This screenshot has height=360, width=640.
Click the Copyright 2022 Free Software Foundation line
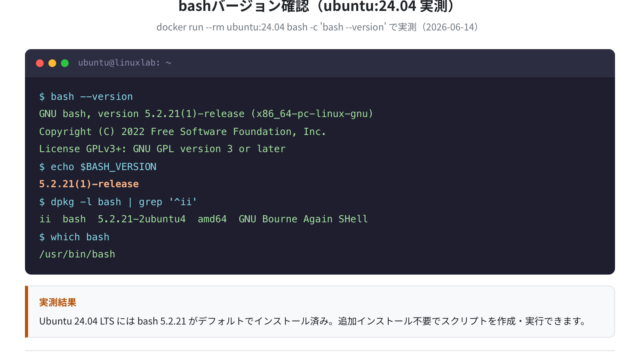tap(182, 132)
